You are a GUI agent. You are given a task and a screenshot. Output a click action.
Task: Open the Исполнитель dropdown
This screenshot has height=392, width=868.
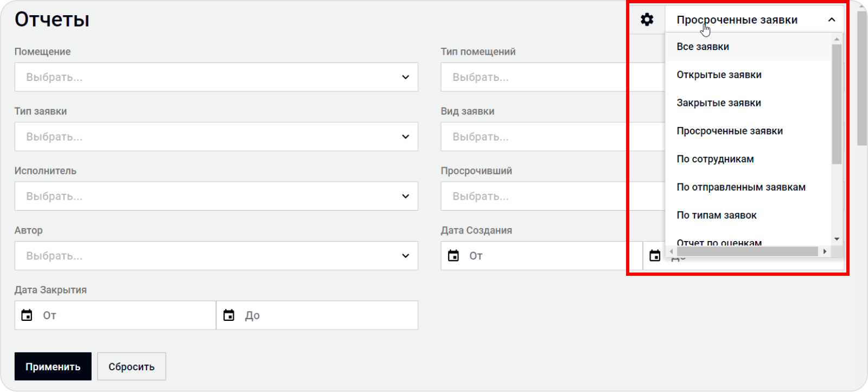click(x=405, y=196)
